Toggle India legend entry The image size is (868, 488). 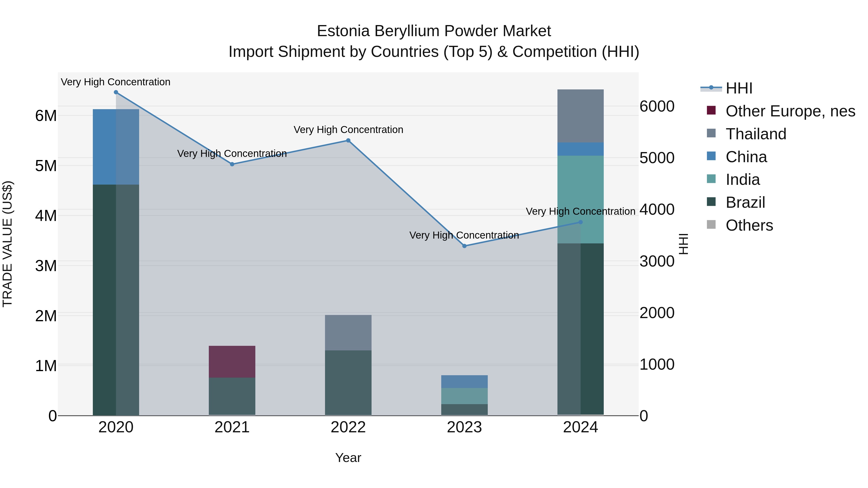[733, 180]
